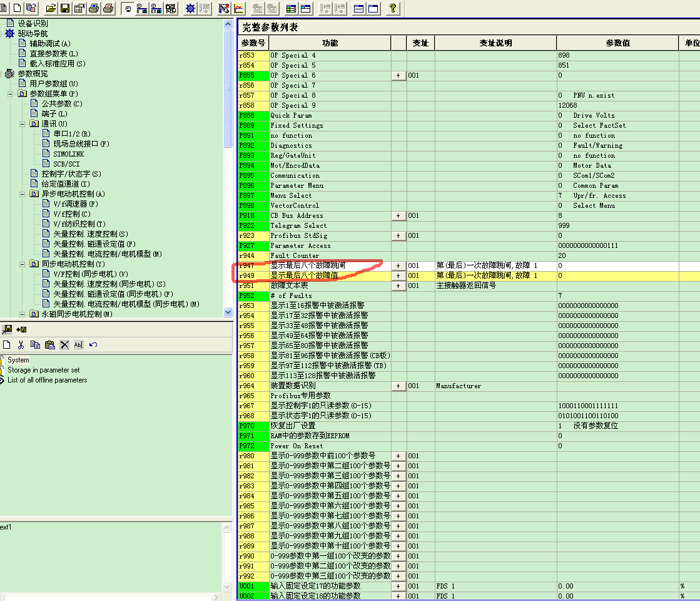The height and width of the screenshot is (601, 700).
Task: Click the rename 'Ab|' icon
Action: pyautogui.click(x=78, y=345)
